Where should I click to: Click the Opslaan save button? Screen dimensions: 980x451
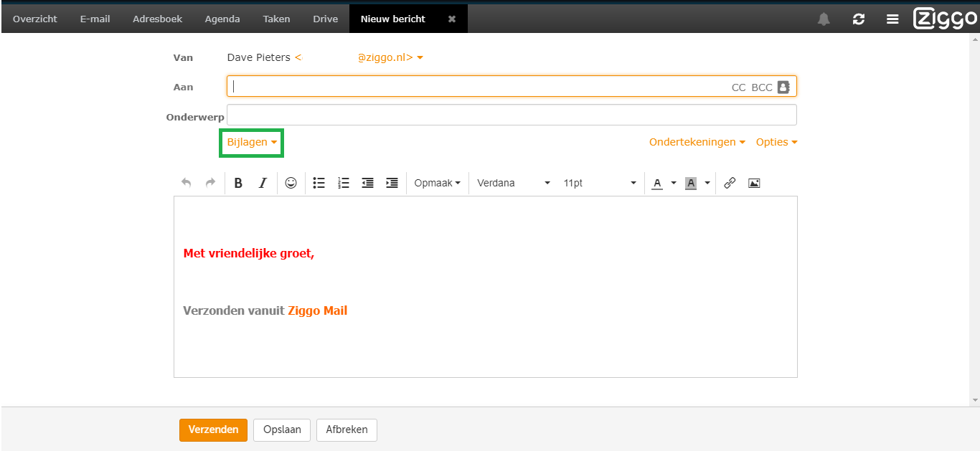click(281, 429)
